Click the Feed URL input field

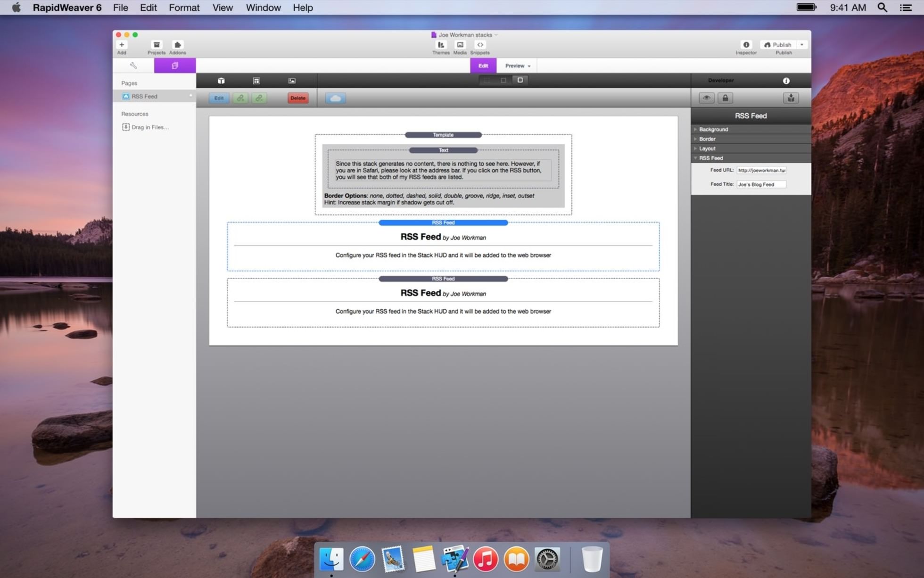(x=761, y=170)
